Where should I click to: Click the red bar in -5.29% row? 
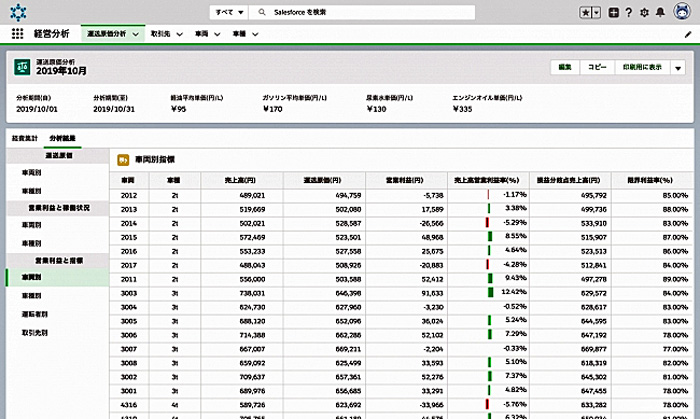tap(488, 222)
